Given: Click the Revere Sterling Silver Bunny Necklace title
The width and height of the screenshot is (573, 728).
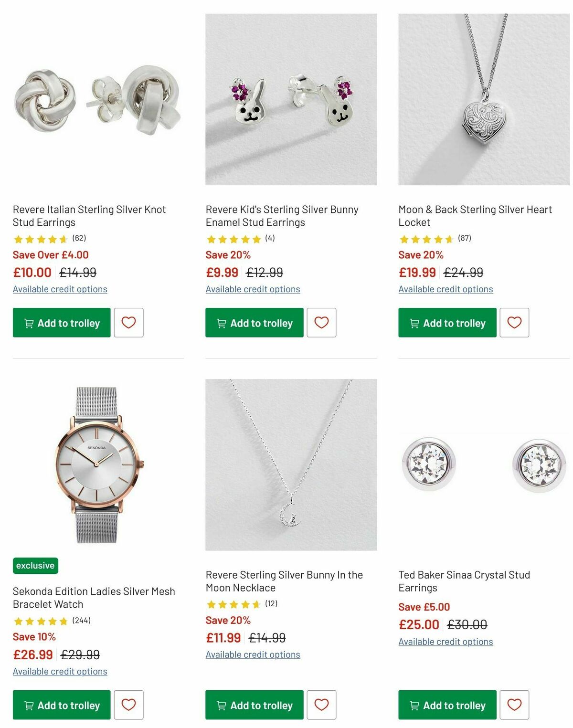Looking at the screenshot, I should [x=284, y=581].
